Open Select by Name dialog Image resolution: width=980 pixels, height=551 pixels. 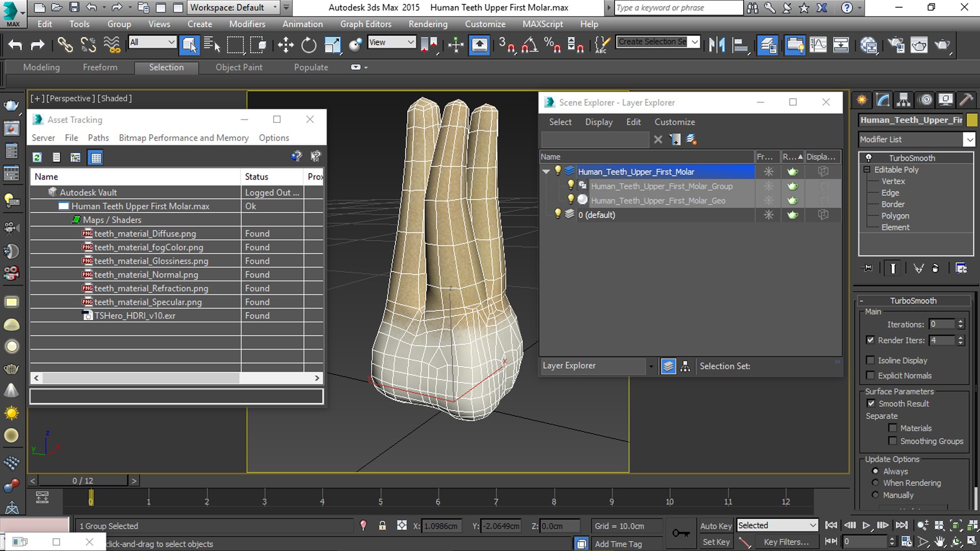[x=212, y=45]
